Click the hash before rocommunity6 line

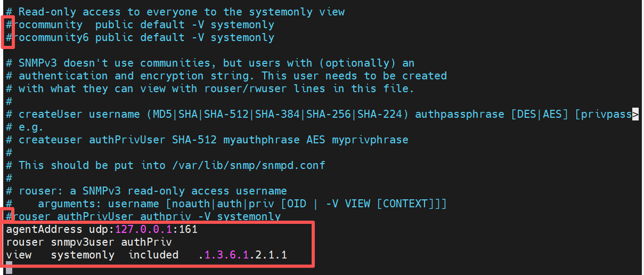9,37
